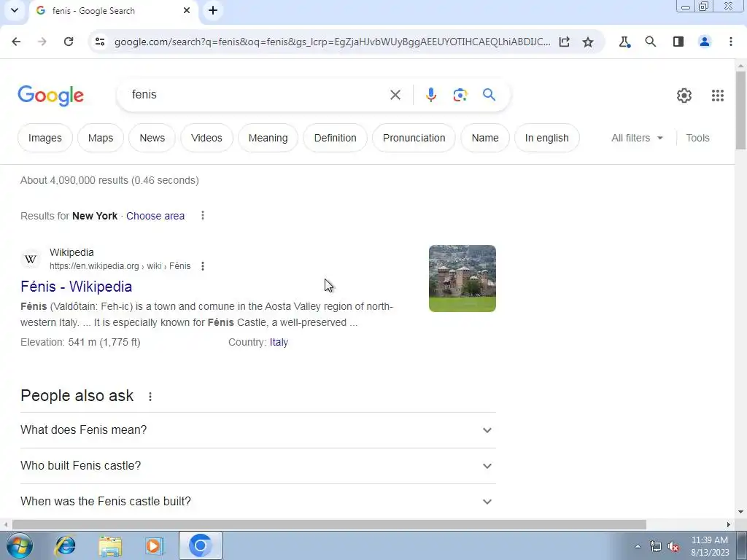Image resolution: width=747 pixels, height=560 pixels.
Task: Expand All filters dropdown
Action: pos(637,138)
